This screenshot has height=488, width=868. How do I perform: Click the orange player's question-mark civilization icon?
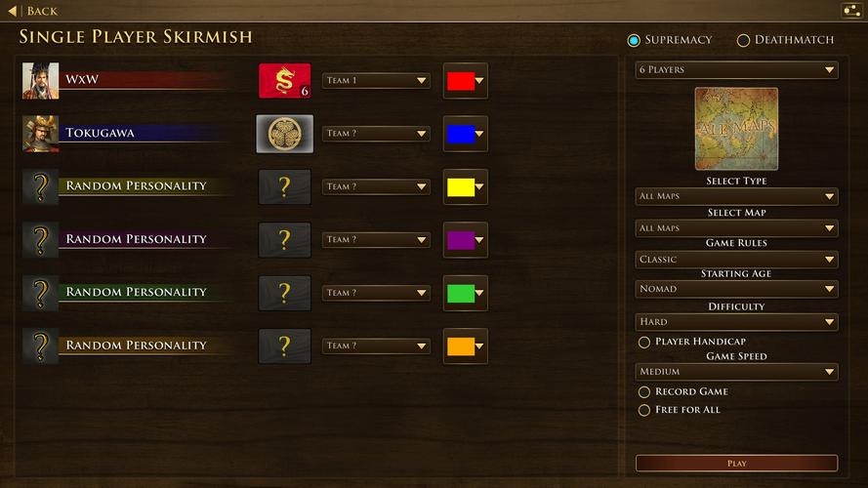pos(284,346)
